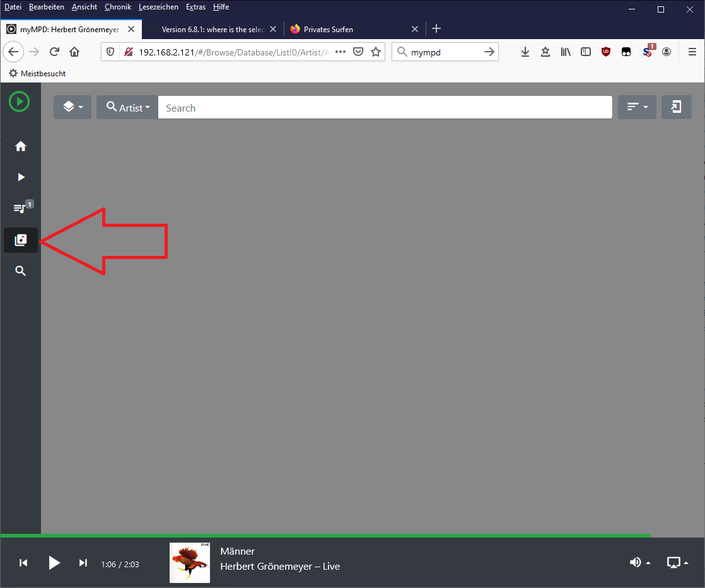Open the Home view in sidebar

point(20,146)
